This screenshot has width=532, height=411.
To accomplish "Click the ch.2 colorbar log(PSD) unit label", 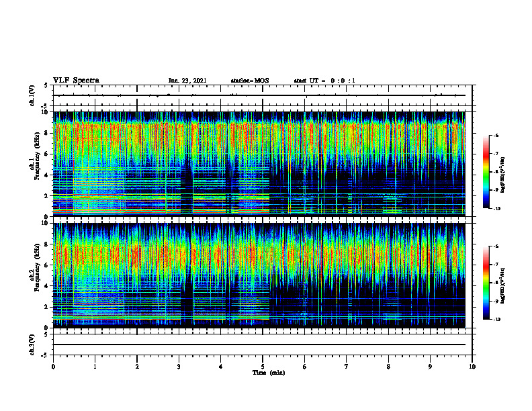I will point(503,285).
